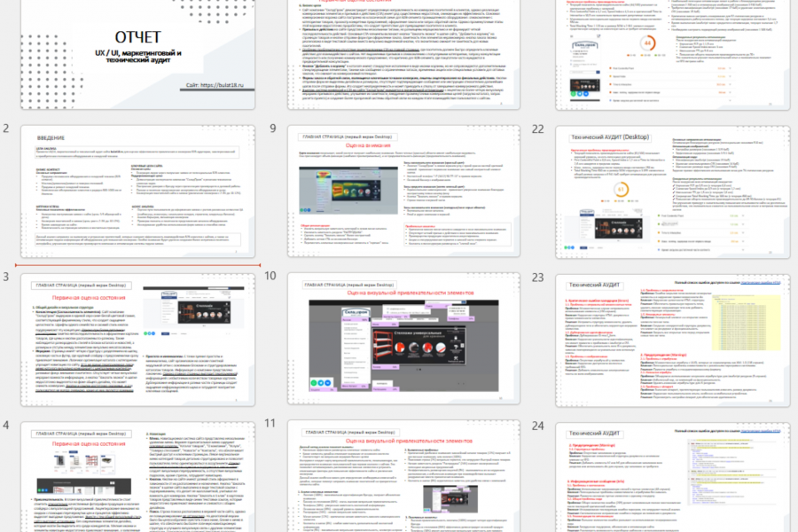Select slide 23 Технический АУДИТ thumbnail
Image resolution: width=798 pixels, height=532 pixels.
673,340
